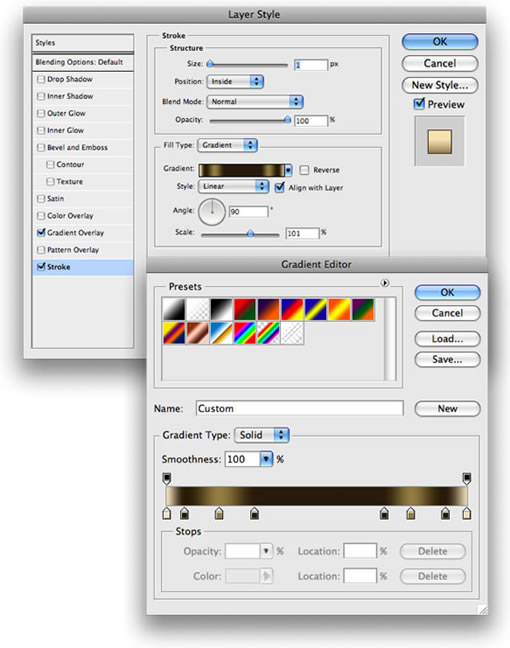Toggle the Reverse gradient checkbox
Screen dimensions: 510x648
[x=304, y=170]
